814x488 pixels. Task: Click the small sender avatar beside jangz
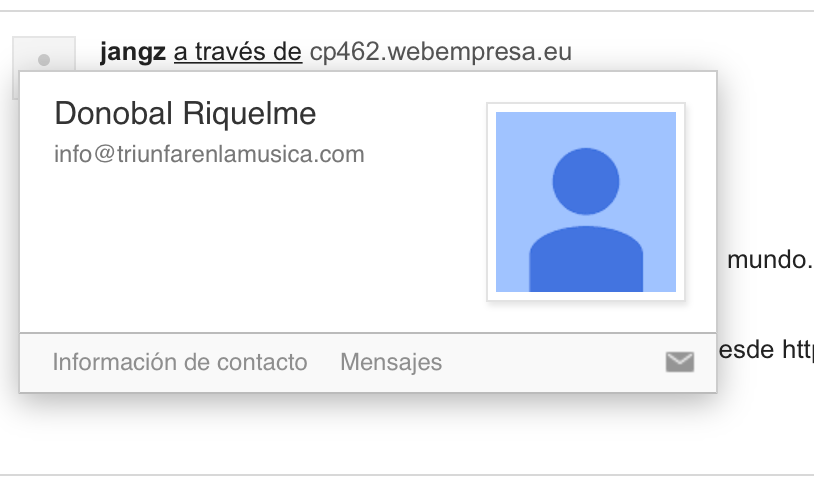click(44, 54)
